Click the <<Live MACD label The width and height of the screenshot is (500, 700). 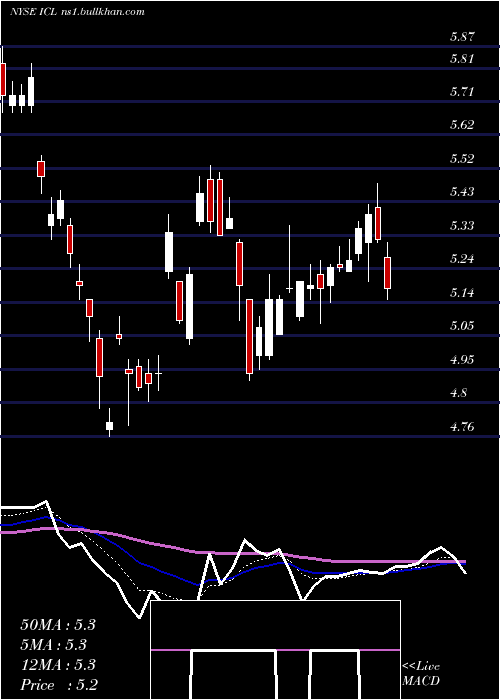pyautogui.click(x=421, y=674)
